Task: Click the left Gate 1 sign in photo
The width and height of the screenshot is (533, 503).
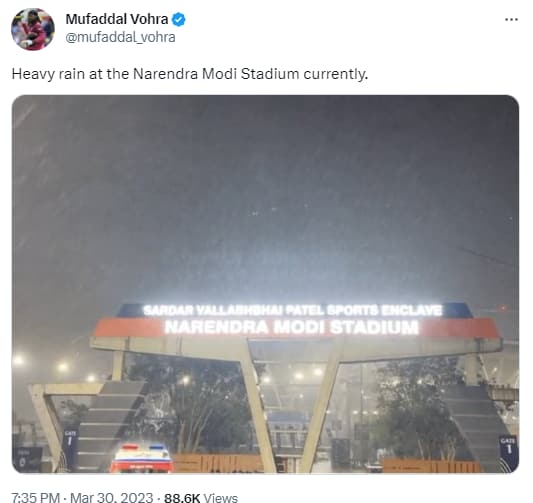Action: pos(70,439)
